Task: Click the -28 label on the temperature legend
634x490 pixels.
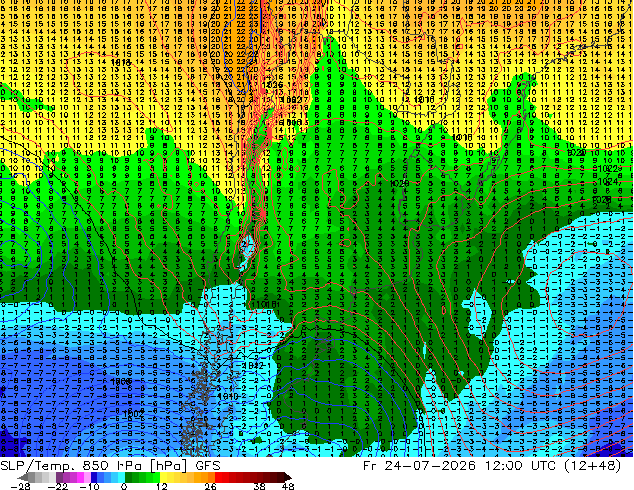Action: [19, 486]
